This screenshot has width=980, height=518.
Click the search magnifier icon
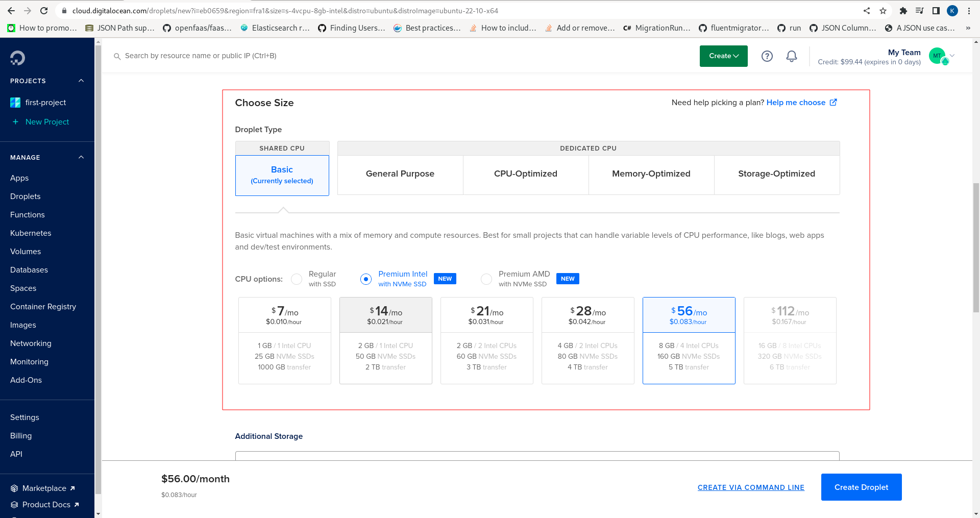click(x=117, y=56)
